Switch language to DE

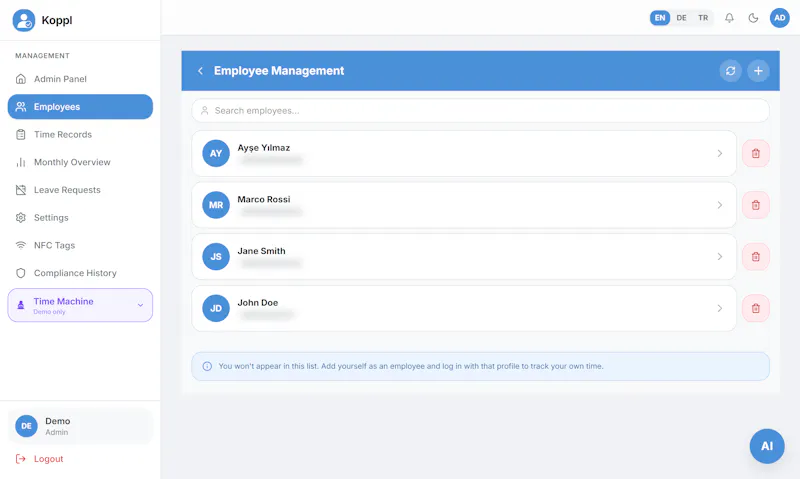pos(682,18)
